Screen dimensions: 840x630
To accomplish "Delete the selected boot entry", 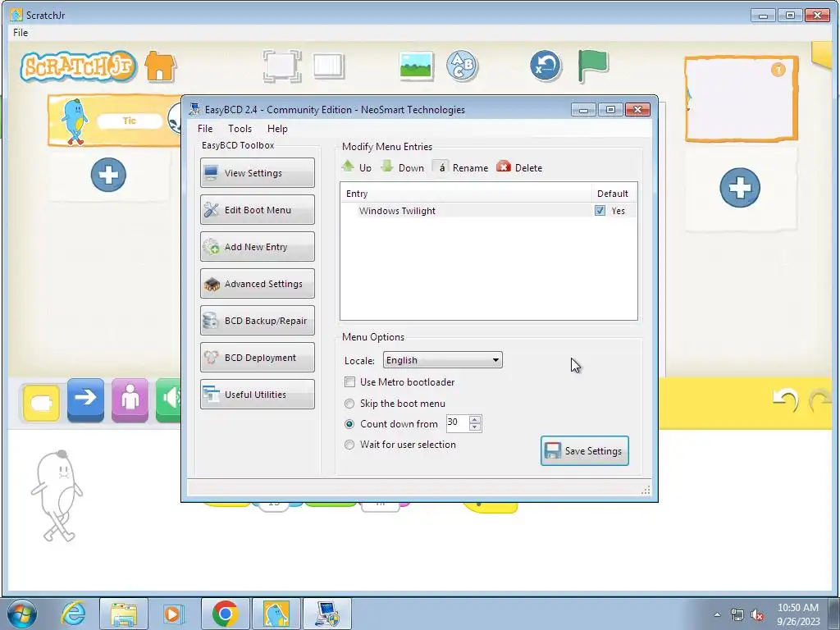I will point(519,167).
